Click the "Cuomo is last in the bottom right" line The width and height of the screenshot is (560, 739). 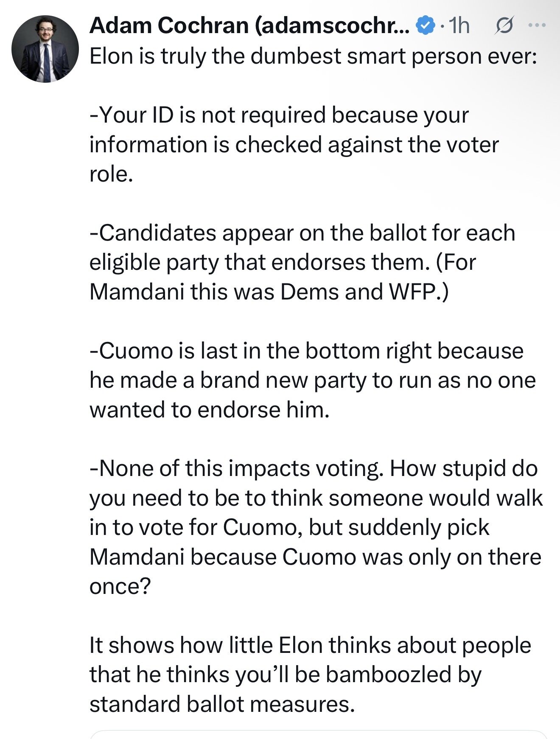[306, 351]
